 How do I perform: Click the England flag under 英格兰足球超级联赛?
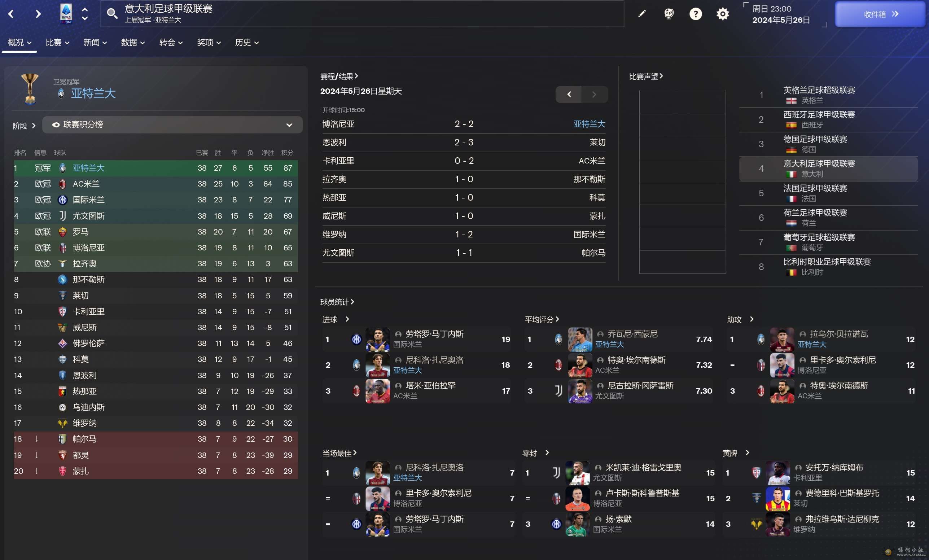coord(791,101)
